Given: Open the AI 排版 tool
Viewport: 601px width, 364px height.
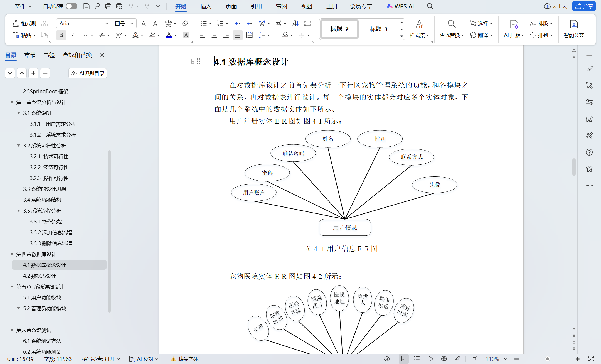Looking at the screenshot, I should 514,29.
